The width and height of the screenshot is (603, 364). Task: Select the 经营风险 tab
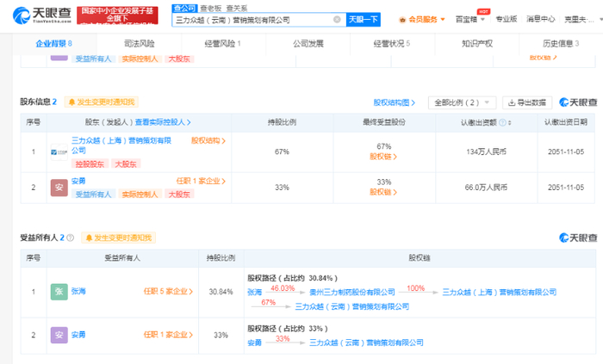click(x=223, y=44)
